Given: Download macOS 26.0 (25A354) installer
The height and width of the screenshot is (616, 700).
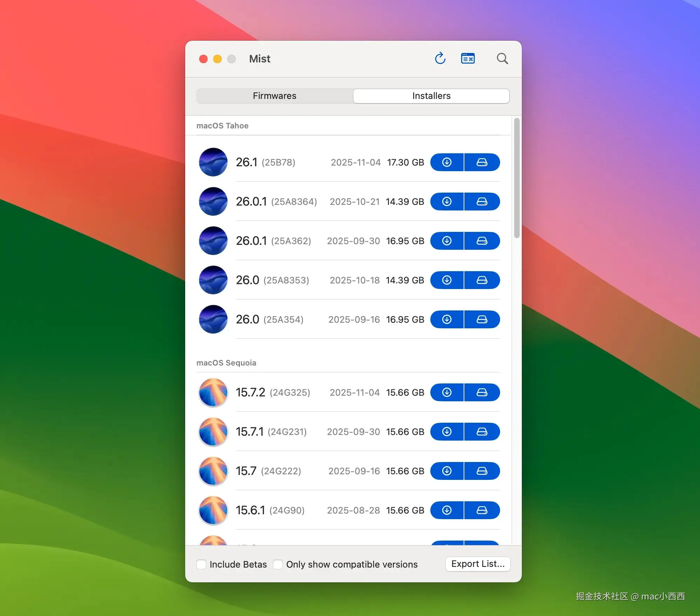Looking at the screenshot, I should point(447,319).
